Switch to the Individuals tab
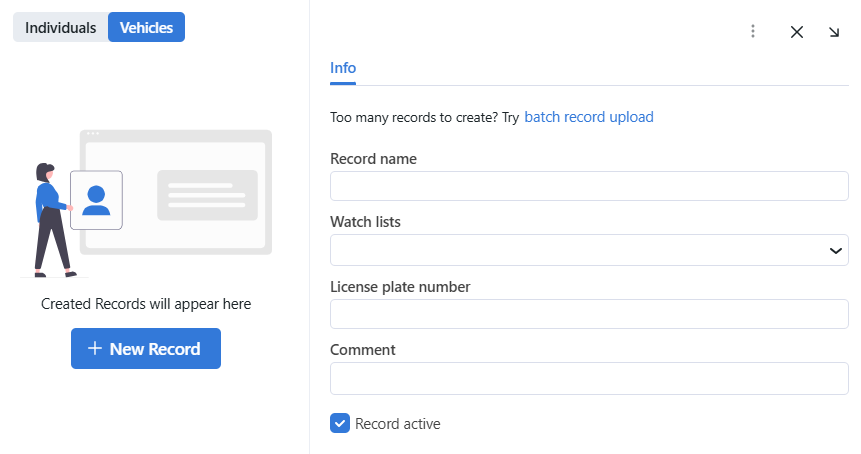This screenshot has height=454, width=861. 61,28
